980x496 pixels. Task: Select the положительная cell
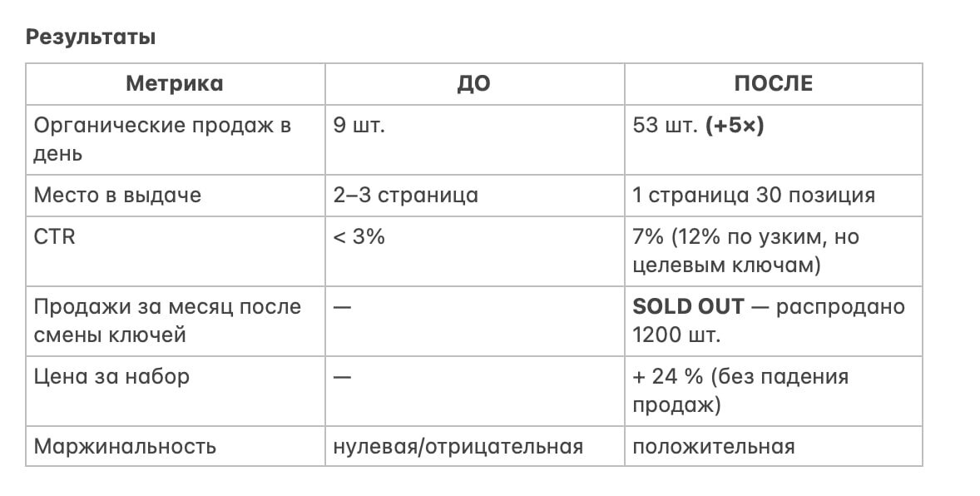(x=713, y=446)
